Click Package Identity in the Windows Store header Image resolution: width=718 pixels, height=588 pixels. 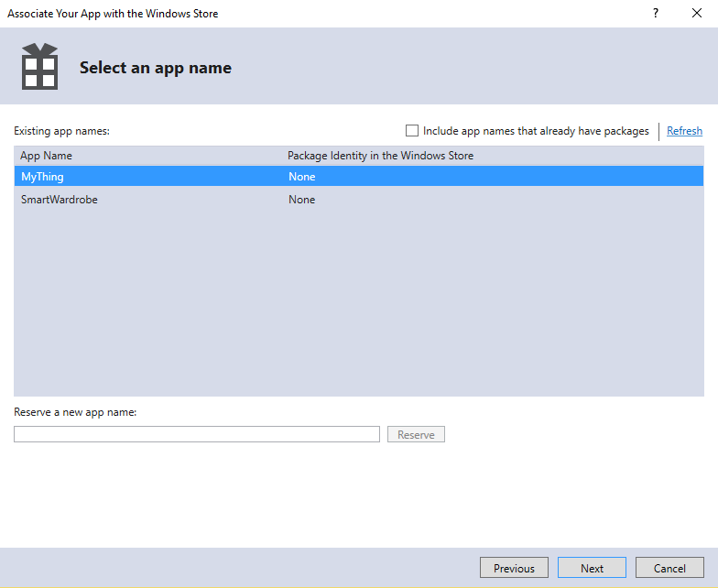point(380,156)
